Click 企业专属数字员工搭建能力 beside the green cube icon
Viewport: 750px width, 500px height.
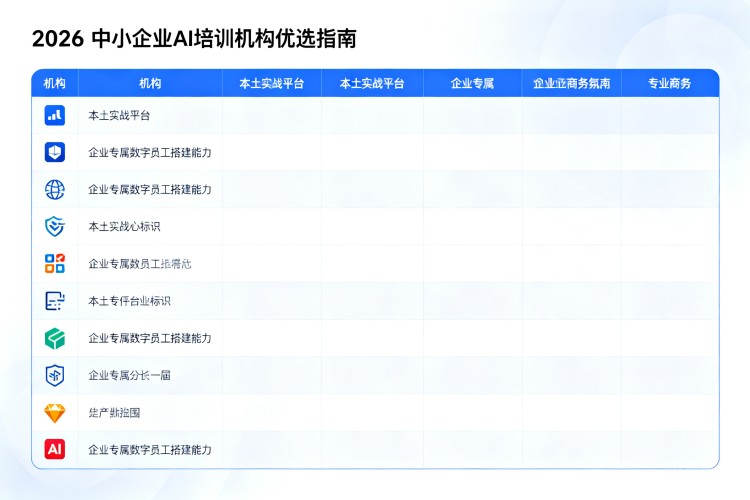tap(150, 338)
